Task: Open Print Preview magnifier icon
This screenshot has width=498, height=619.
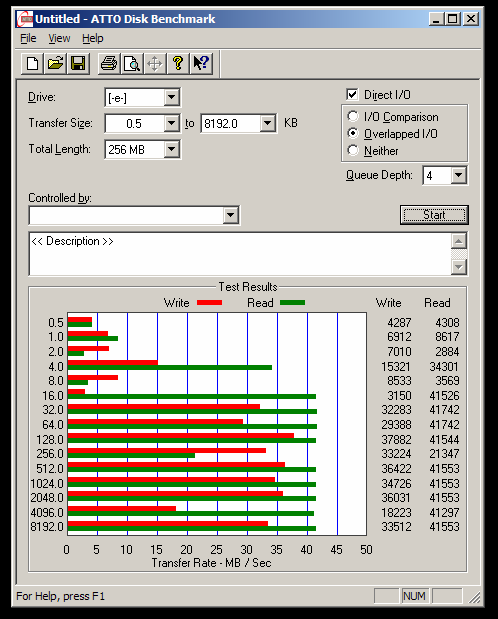Action: tap(132, 64)
